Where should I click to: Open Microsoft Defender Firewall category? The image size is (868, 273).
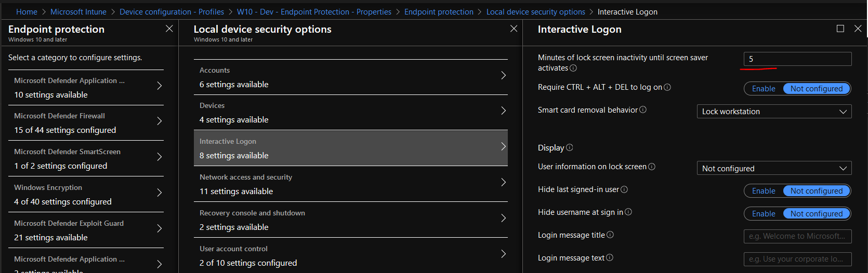[86, 123]
